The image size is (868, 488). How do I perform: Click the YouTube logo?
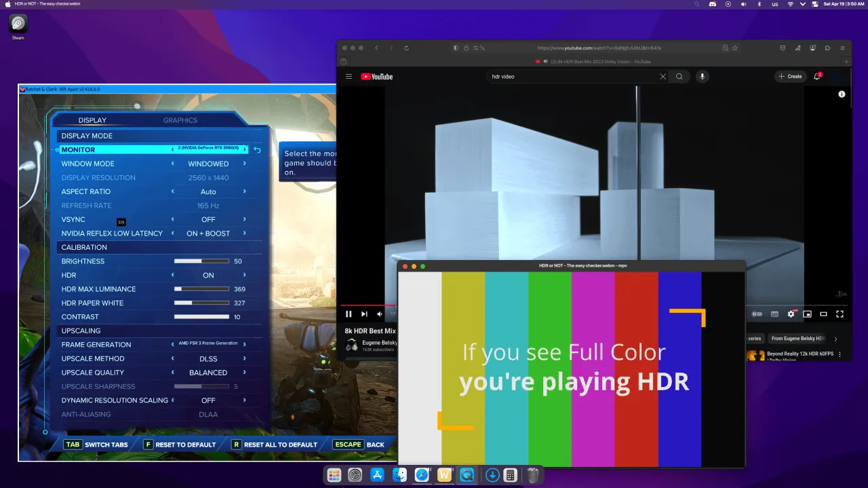point(376,76)
